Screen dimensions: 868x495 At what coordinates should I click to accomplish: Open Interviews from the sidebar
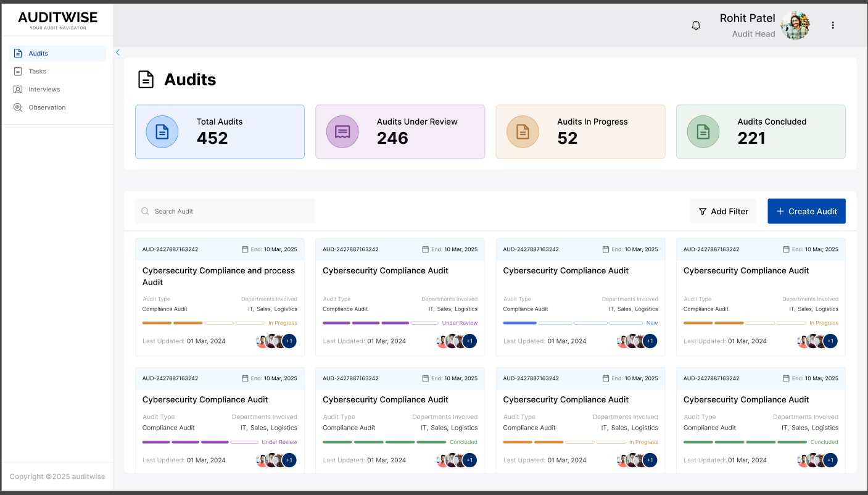[x=44, y=89]
